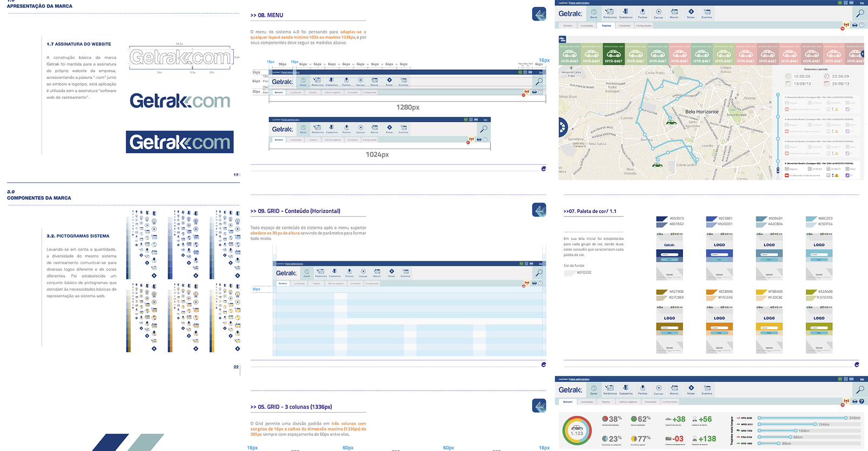Open Geral icon in the Trajetos map screen
This screenshot has height=451, width=868.
594,13
